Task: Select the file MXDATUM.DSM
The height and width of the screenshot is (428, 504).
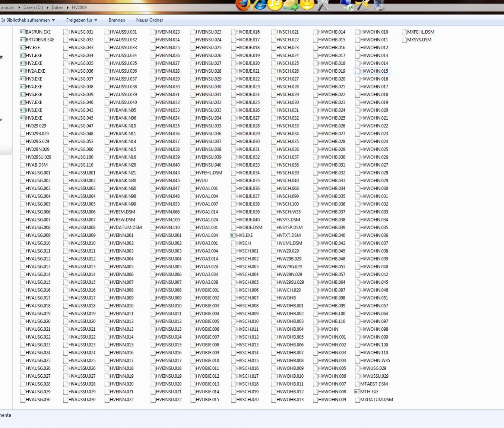Action: point(374,400)
